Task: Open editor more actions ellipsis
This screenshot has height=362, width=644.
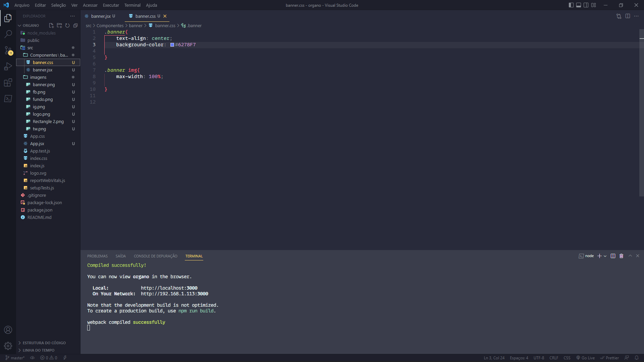Action: click(x=636, y=16)
